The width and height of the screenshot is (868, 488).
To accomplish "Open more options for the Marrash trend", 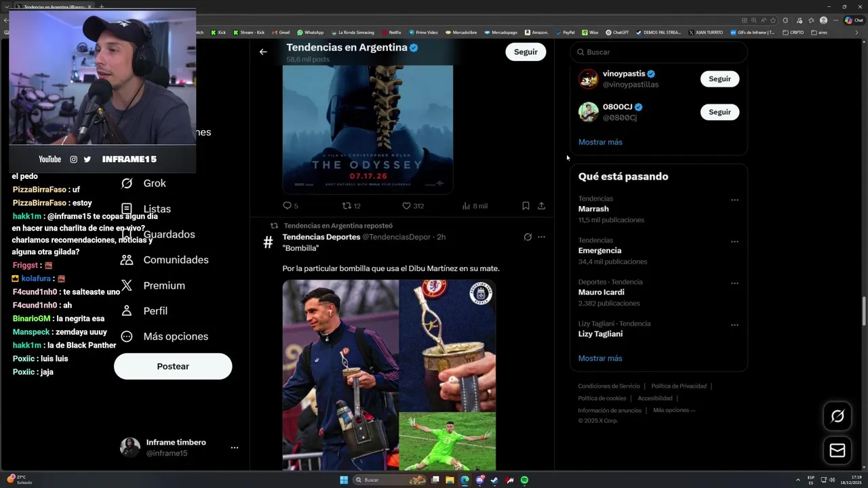I will pyautogui.click(x=734, y=200).
